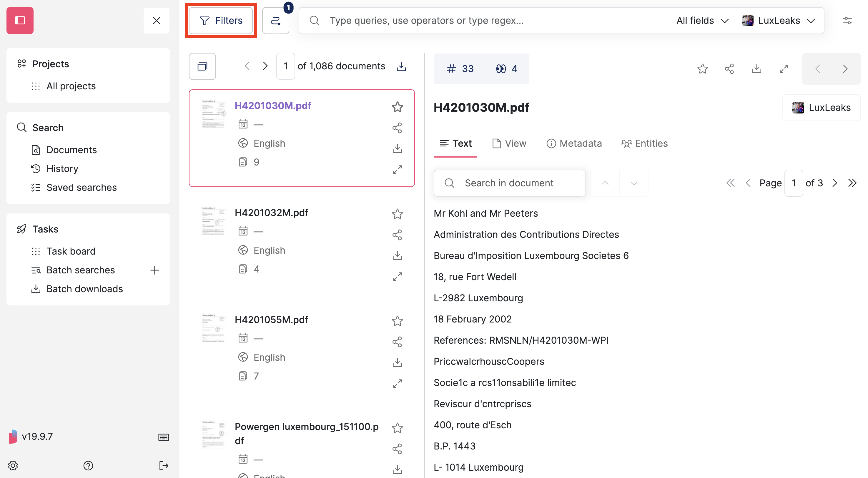Open search settings sliders icon
This screenshot has width=868, height=478.
click(847, 21)
